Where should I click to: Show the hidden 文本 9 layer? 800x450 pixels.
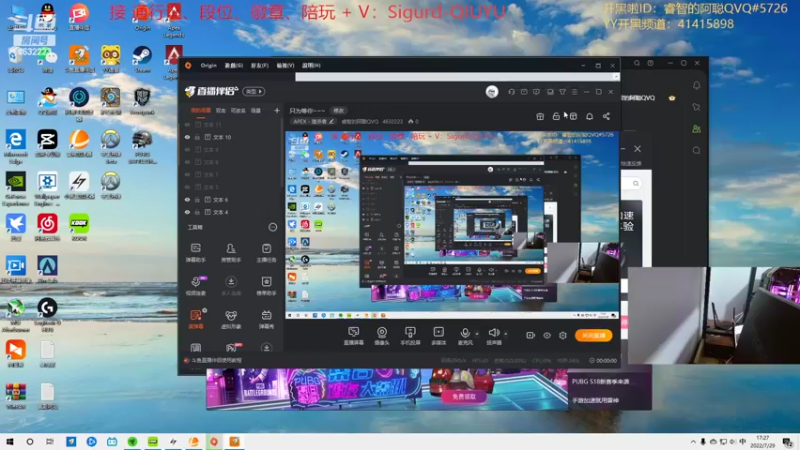click(187, 149)
